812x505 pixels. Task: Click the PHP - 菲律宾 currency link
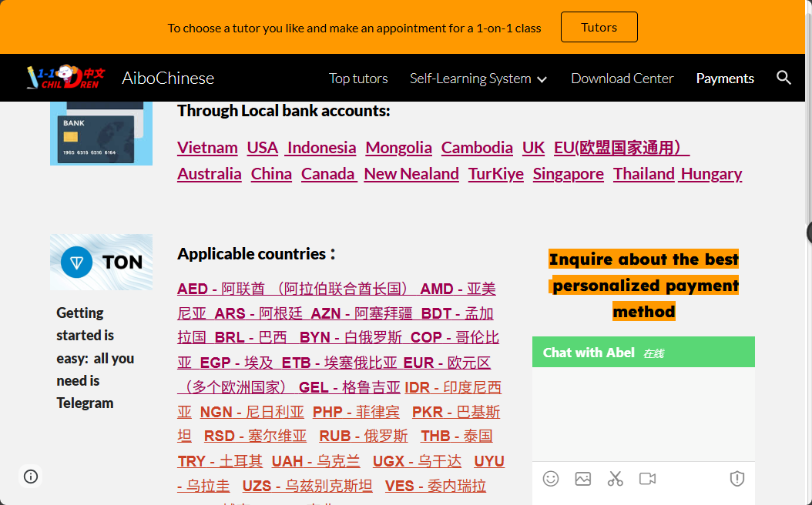click(356, 412)
